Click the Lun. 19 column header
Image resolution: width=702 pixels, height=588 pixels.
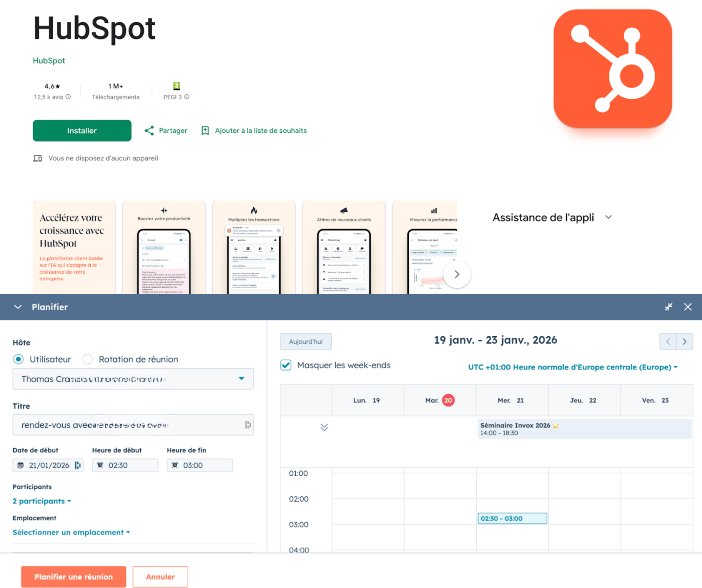367,400
